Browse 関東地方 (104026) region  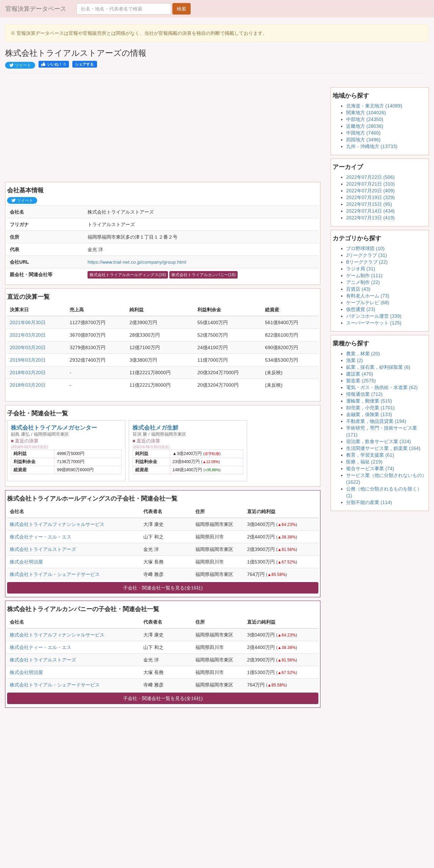pos(366,113)
